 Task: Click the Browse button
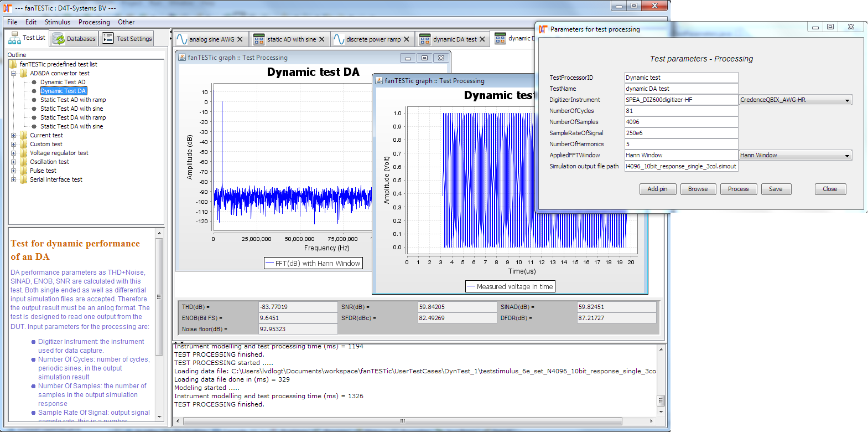click(698, 189)
